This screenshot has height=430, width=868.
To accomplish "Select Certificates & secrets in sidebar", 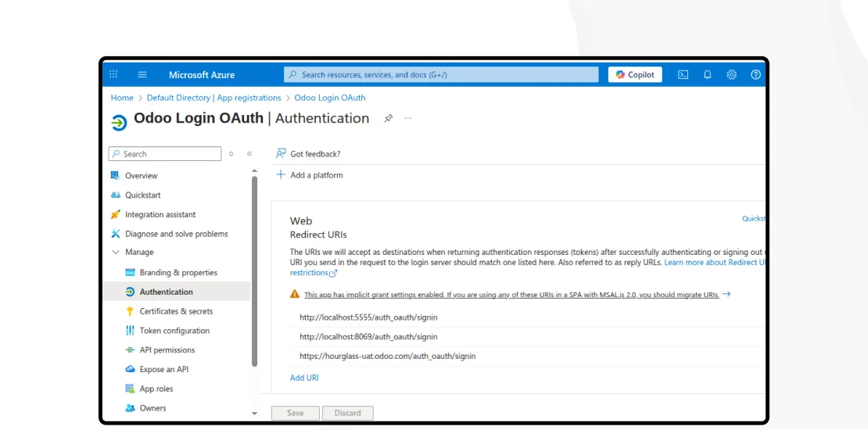I will 176,311.
